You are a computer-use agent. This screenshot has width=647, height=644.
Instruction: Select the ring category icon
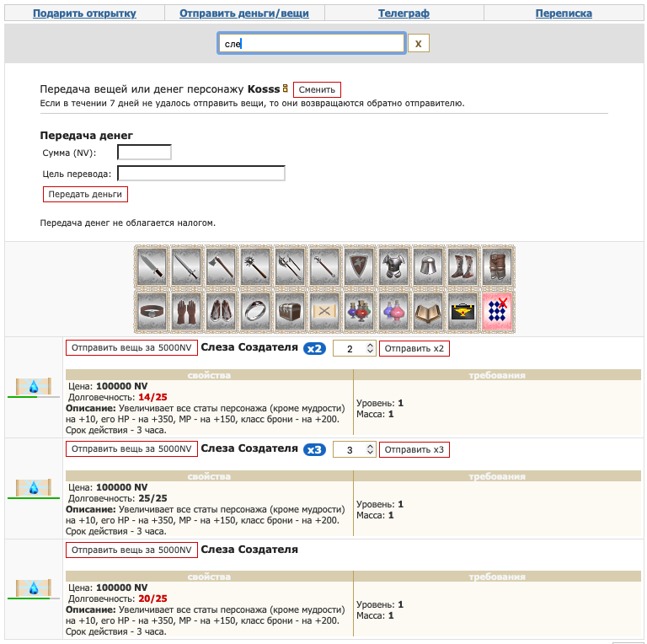click(256, 311)
